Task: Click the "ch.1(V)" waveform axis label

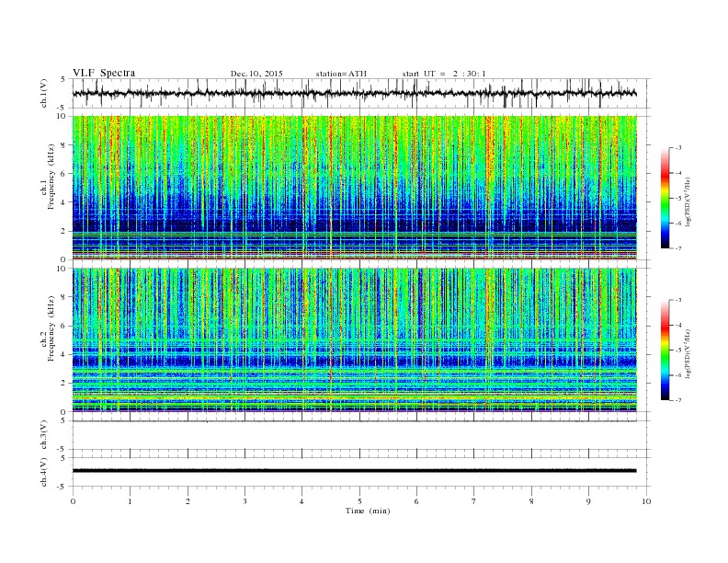Action: pos(44,93)
